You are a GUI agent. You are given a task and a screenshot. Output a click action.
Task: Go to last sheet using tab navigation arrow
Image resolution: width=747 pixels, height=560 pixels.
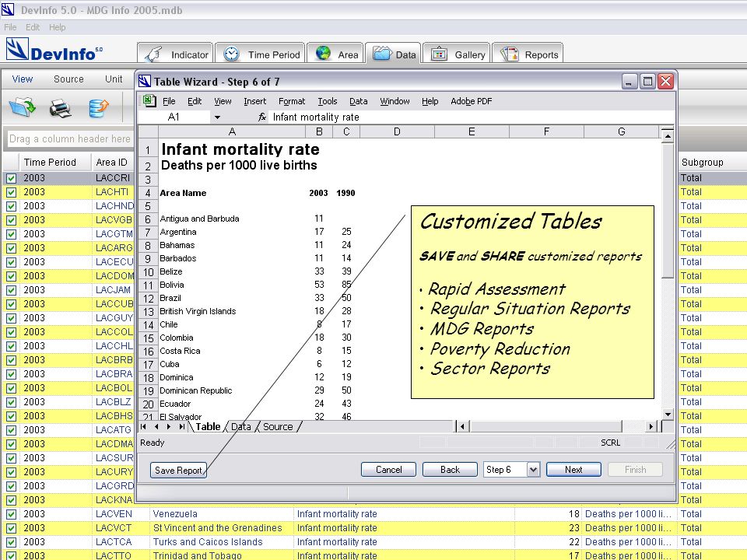point(181,427)
